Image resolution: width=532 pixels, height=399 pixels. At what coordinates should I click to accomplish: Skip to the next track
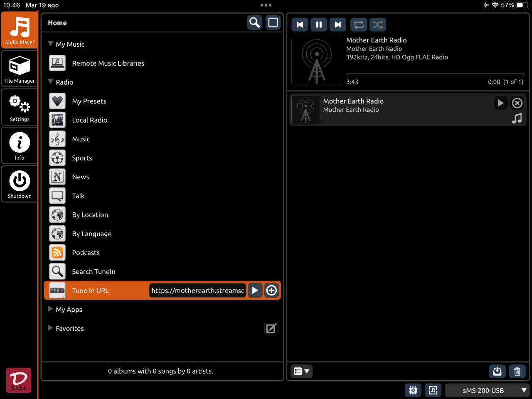click(x=338, y=25)
